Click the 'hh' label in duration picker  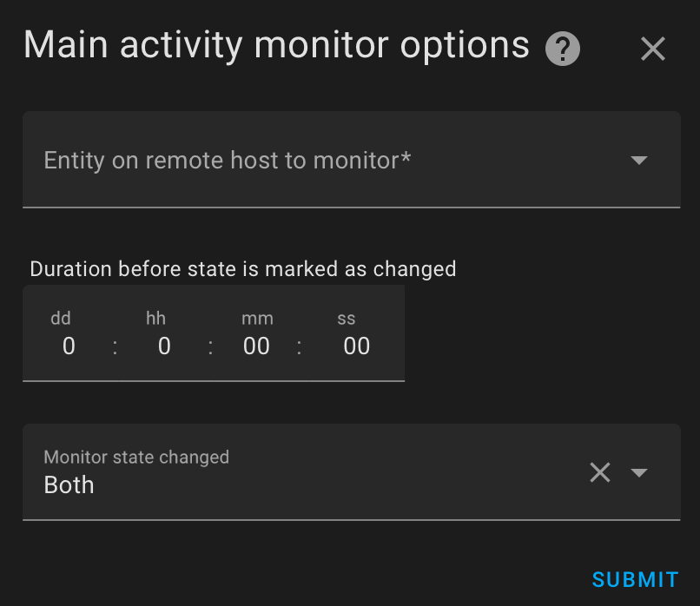155,318
